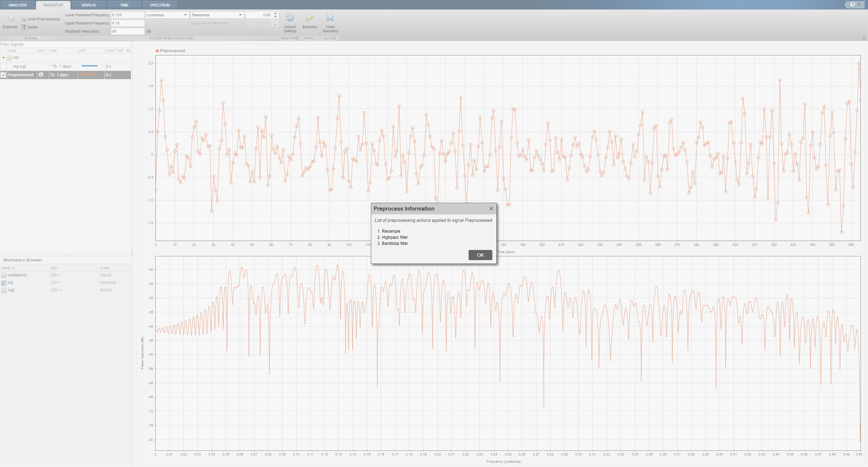This screenshot has width=868, height=467.
Task: Click the Lower Passband Frequency field
Action: (x=127, y=15)
